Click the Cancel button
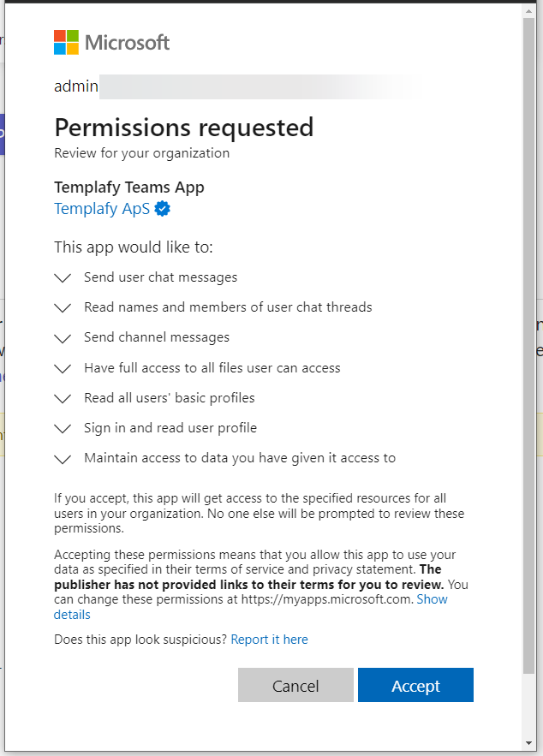This screenshot has height=756, width=543. [295, 685]
